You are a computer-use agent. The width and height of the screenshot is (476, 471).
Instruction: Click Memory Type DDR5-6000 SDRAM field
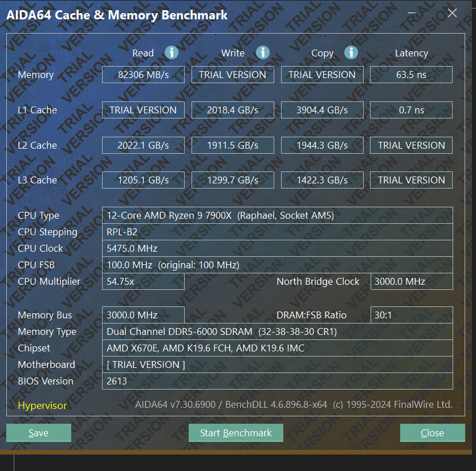pyautogui.click(x=278, y=331)
